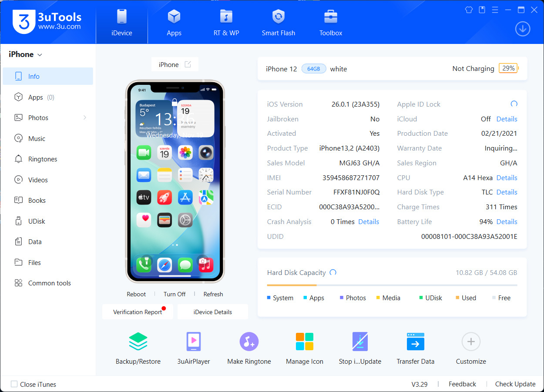Image resolution: width=544 pixels, height=392 pixels.
Task: Open the title bar menu icon
Action: pos(495,10)
